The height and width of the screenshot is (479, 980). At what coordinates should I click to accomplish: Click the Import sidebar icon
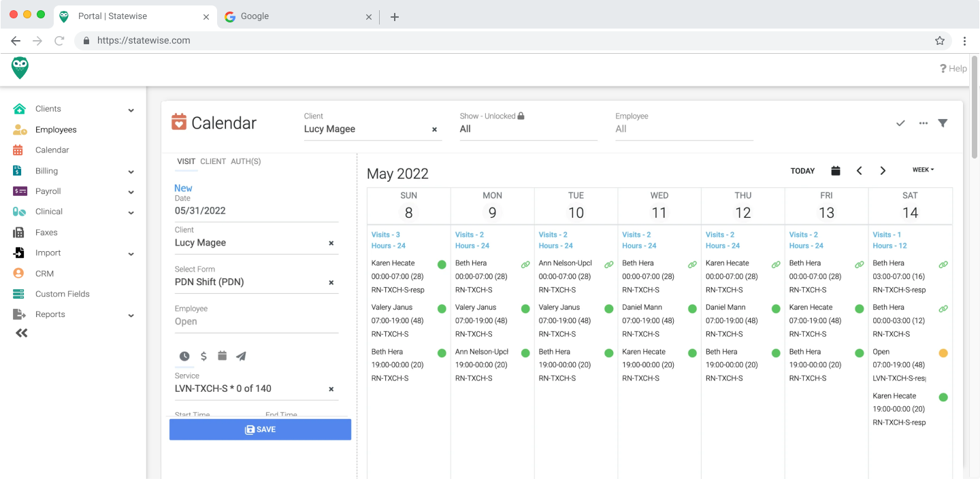point(19,252)
